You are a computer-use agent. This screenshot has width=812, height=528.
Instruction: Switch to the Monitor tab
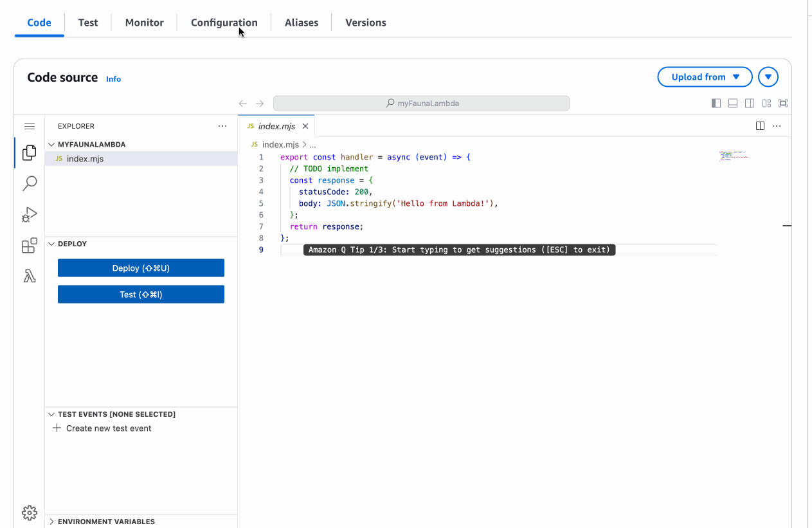(x=145, y=23)
